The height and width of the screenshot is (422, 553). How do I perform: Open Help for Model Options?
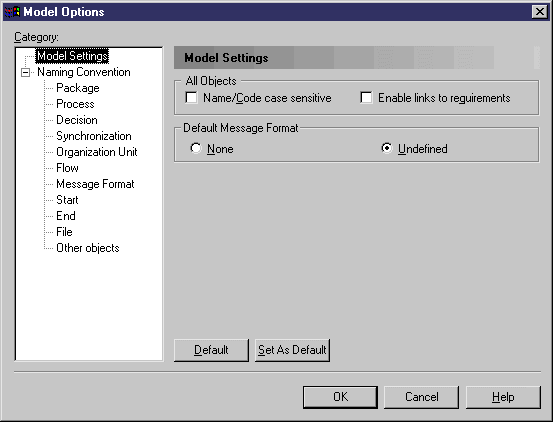coord(503,397)
